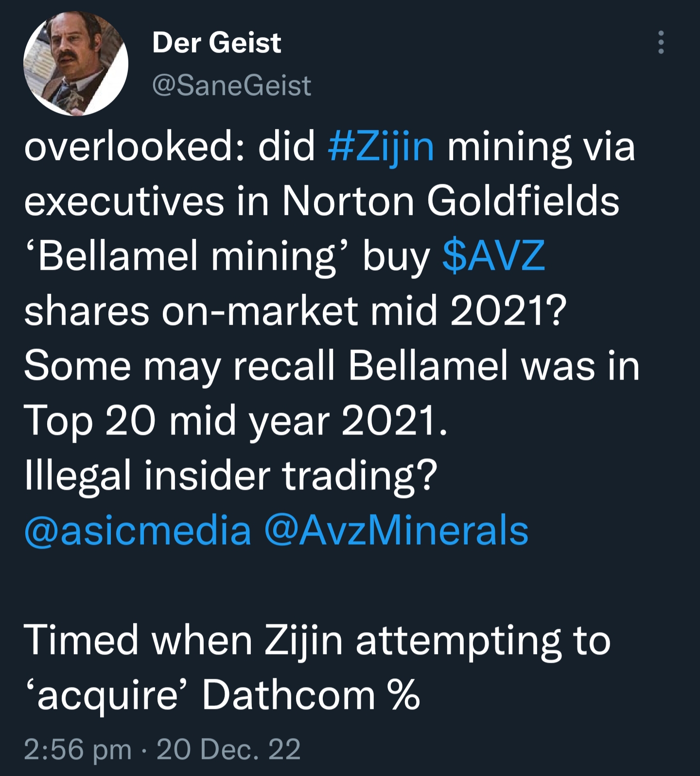Click the line 'Illegal insider trading?'
The image size is (700, 776).
[x=230, y=475]
